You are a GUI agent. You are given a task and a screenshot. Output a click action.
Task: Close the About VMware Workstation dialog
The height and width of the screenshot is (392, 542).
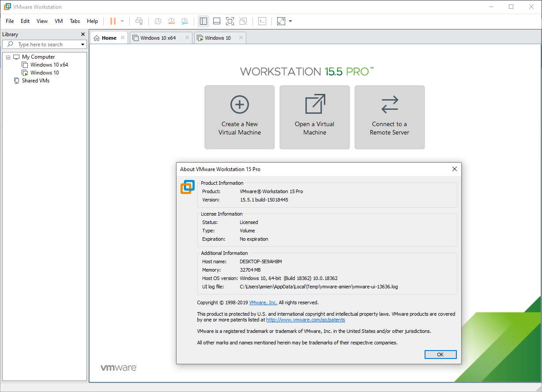(455, 169)
